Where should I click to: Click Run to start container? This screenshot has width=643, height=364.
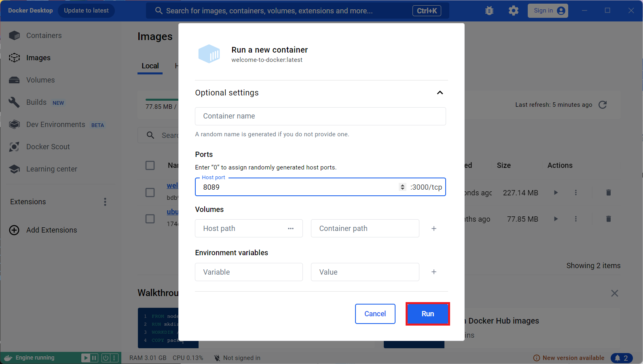[427, 314]
